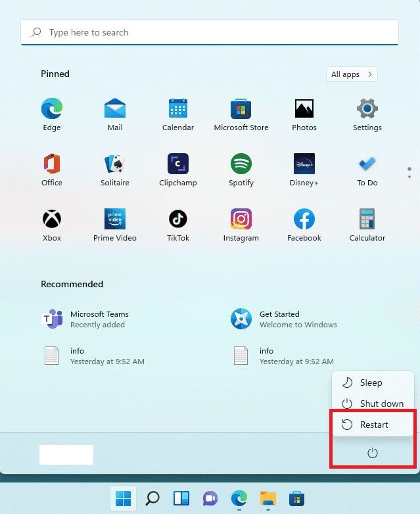Go to the next pinned apps page dot
The height and width of the screenshot is (514, 420).
pos(409,177)
